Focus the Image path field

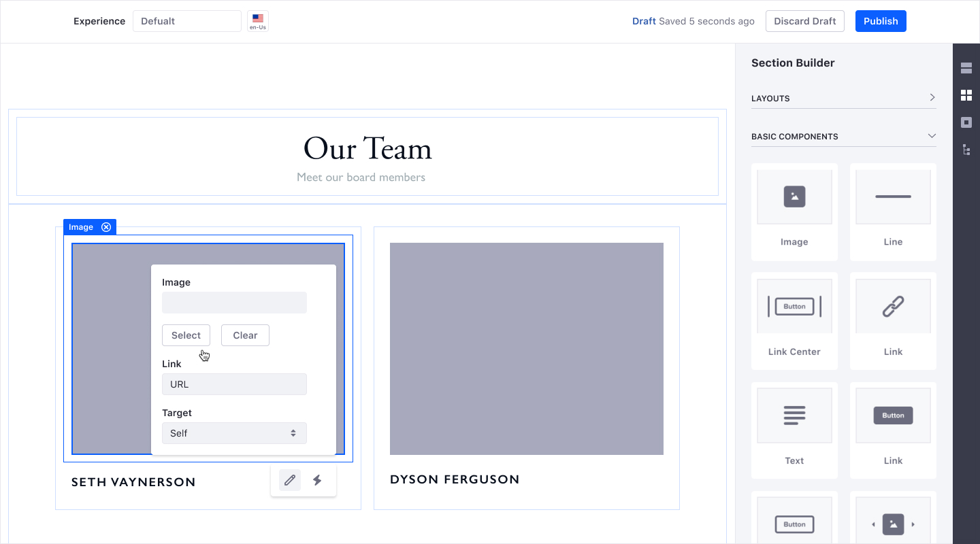[x=234, y=303]
